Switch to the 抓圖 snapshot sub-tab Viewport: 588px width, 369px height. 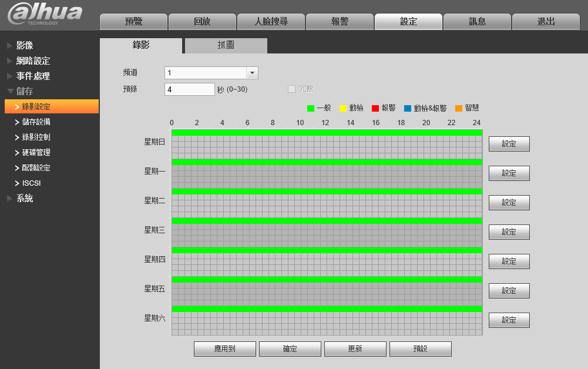(x=226, y=45)
